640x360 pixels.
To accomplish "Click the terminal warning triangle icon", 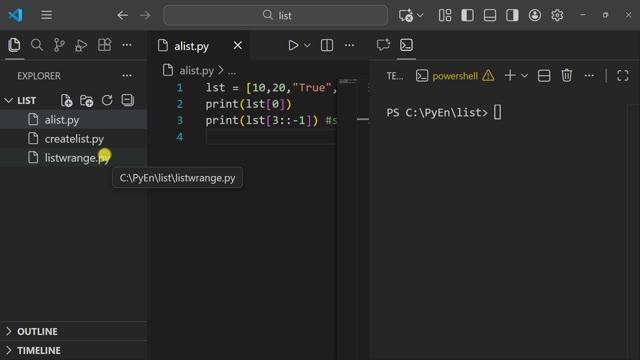I will pyautogui.click(x=488, y=76).
